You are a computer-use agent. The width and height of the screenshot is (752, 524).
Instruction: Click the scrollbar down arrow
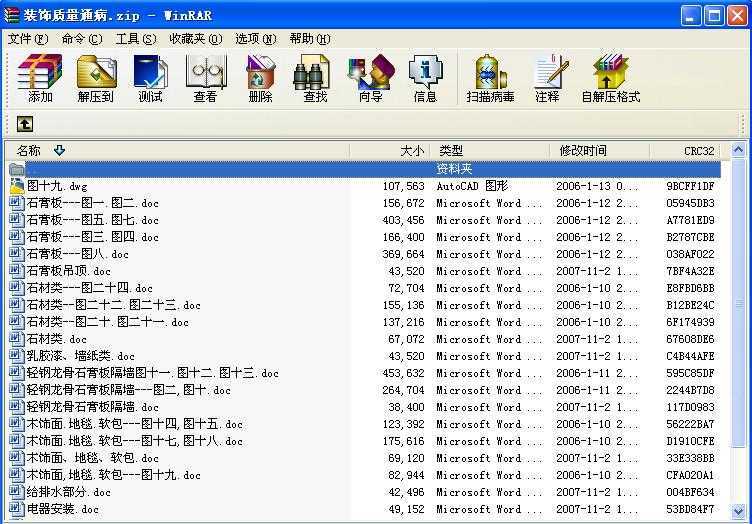[x=739, y=511]
